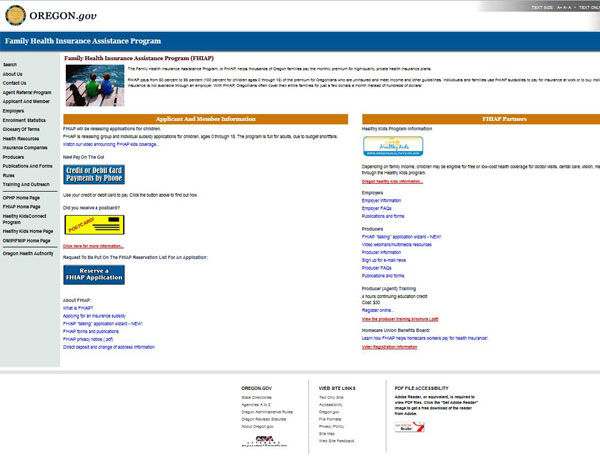600x464 pixels.
Task: Open Healthy Kids Home Page link
Action: point(28,231)
